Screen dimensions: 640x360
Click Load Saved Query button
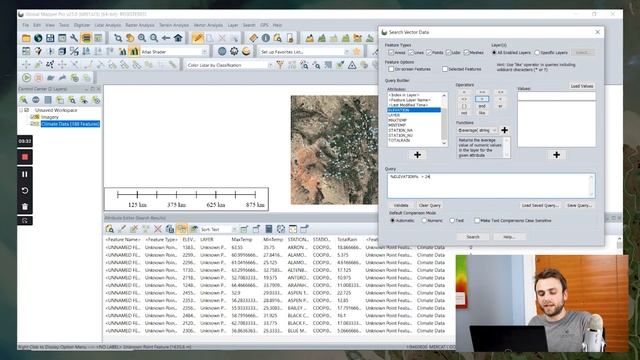point(540,205)
